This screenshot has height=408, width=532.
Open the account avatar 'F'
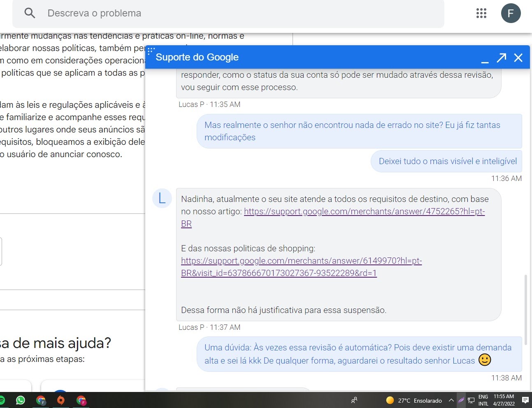(x=511, y=13)
